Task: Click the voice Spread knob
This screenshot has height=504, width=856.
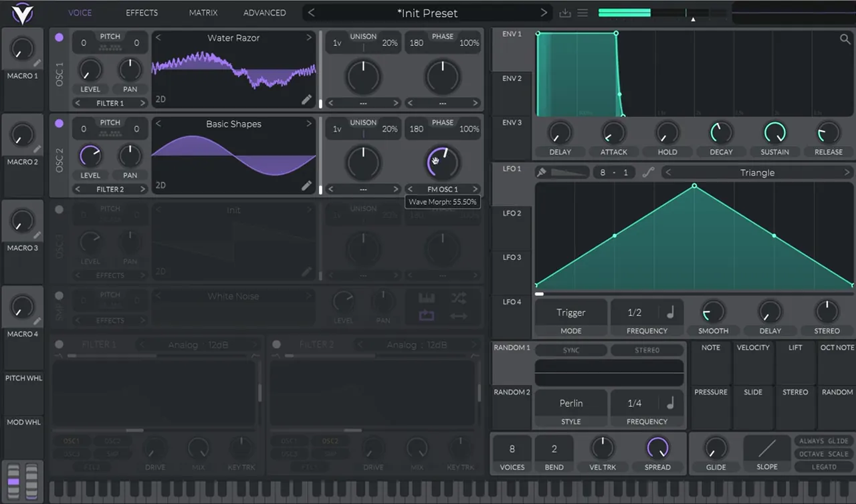Action: coord(657,448)
